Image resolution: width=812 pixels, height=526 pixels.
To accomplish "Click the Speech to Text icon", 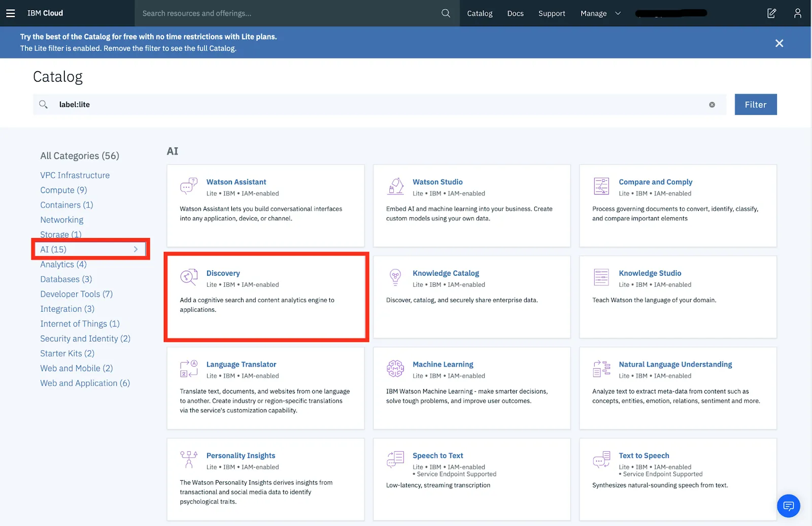I will pos(395,459).
